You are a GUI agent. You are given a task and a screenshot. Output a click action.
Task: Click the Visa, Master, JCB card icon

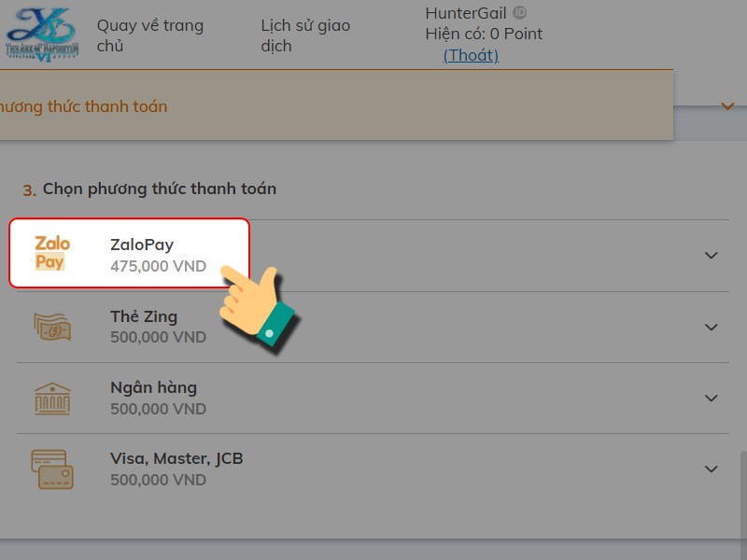(x=52, y=469)
